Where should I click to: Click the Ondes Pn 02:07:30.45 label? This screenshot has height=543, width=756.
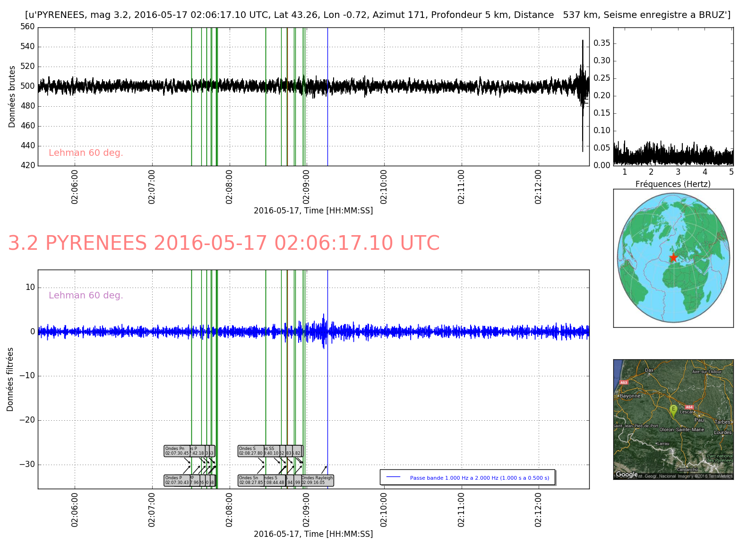pyautogui.click(x=177, y=451)
